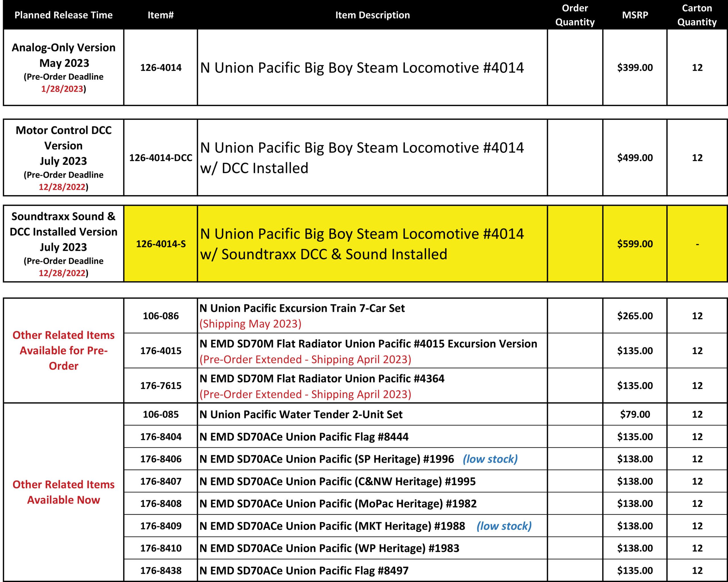Click the WP Heritage #1983 description
Image resolution: width=728 pixels, height=582 pixels.
point(330,548)
